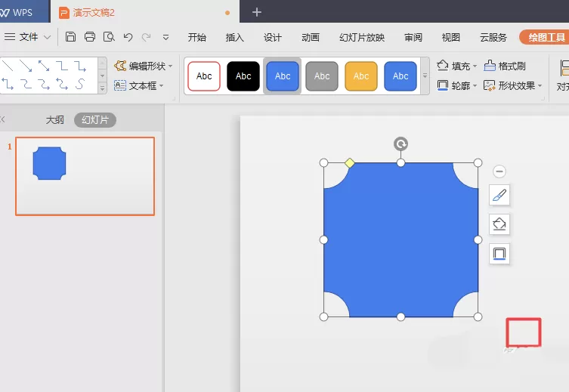The width and height of the screenshot is (569, 392).
Task: Click the Print icon
Action: 90,36
